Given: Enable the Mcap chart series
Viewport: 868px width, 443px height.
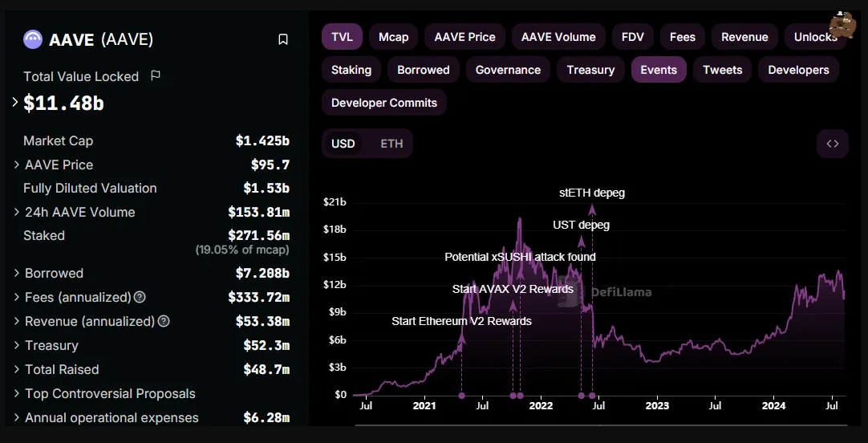Looking at the screenshot, I should [394, 37].
